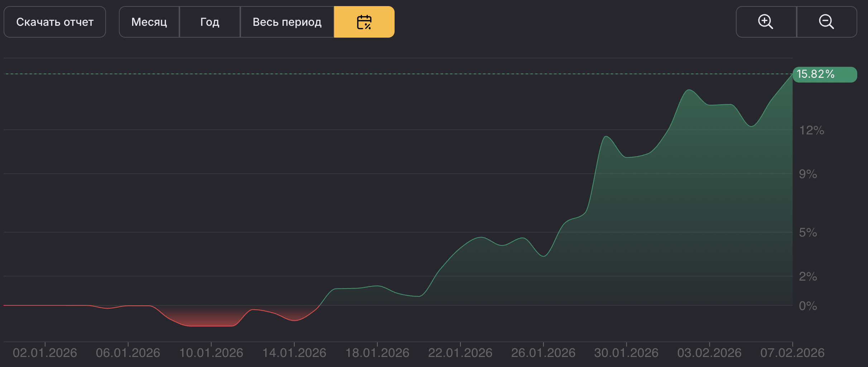Pick the 14.01.2026 date tick label
This screenshot has width=868, height=367.
pyautogui.click(x=294, y=353)
